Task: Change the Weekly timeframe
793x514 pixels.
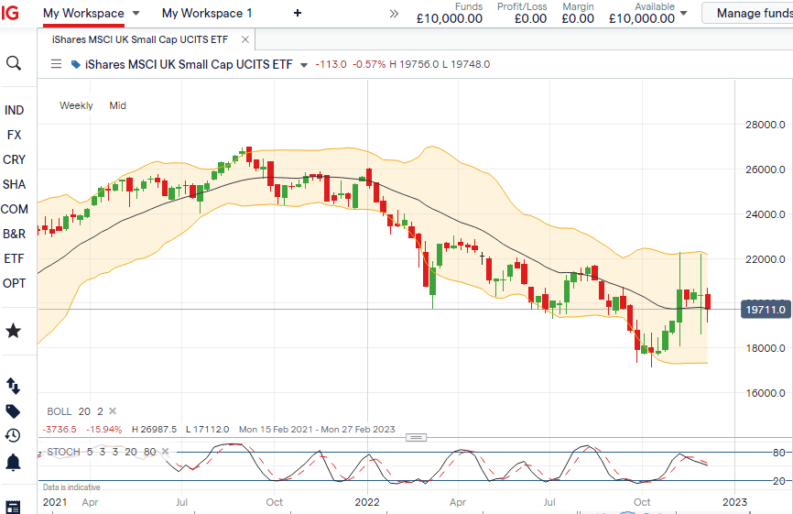Action: [76, 105]
